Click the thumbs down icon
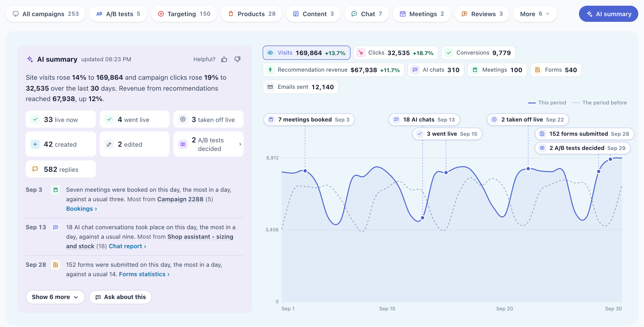The image size is (644, 327). (x=237, y=59)
